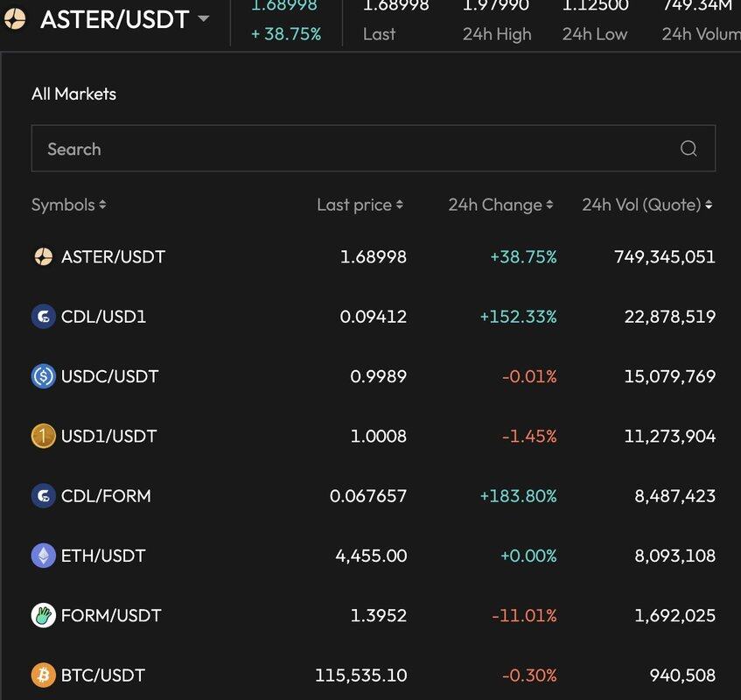Open the USDC/USDT market
The image size is (741, 700).
click(x=374, y=376)
